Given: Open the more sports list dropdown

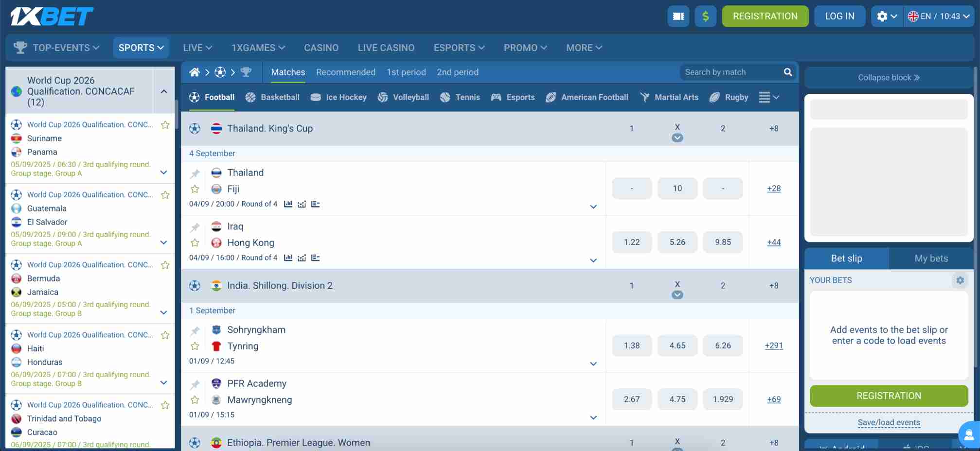Looking at the screenshot, I should coord(769,97).
